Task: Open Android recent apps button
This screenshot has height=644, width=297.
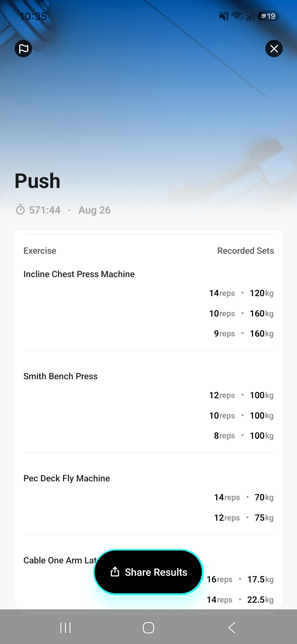Action: pyautogui.click(x=65, y=628)
